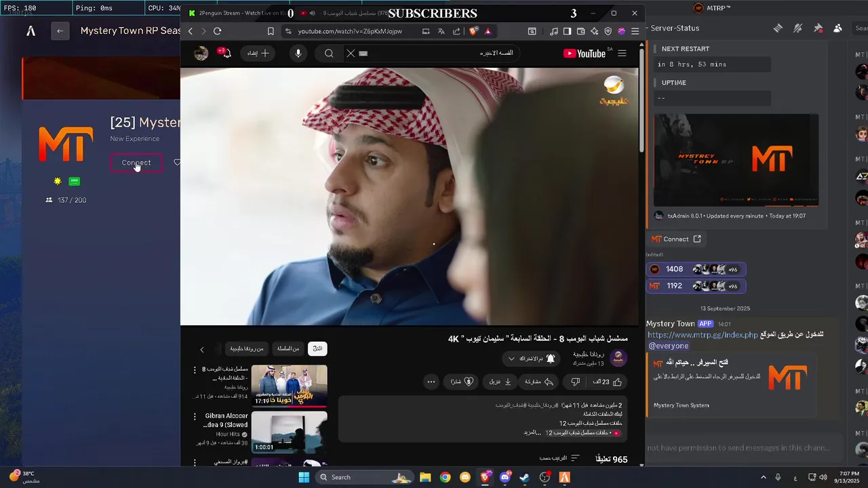The height and width of the screenshot is (488, 868).
Task: Open YouTube account avatar
Action: pos(201,54)
